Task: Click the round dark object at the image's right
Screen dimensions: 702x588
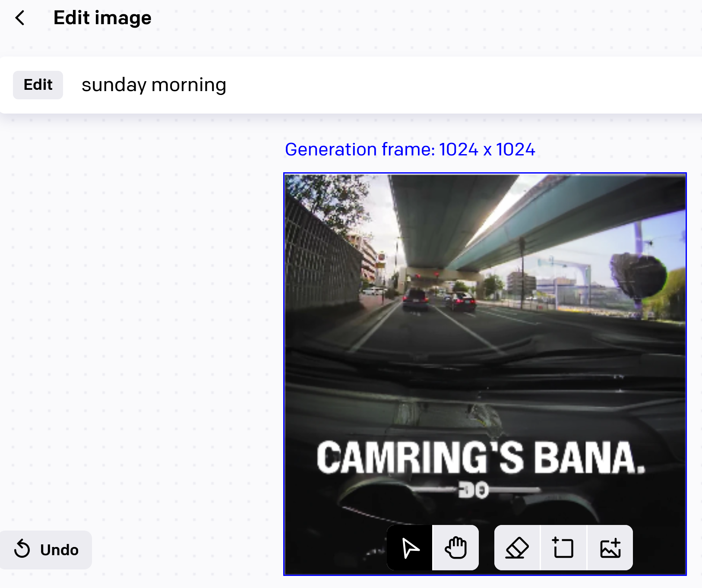Action: [639, 274]
